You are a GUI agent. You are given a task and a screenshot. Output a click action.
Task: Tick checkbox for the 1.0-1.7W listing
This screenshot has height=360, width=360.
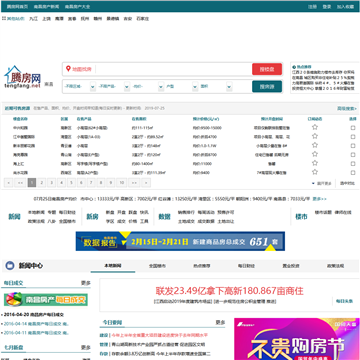point(353,146)
